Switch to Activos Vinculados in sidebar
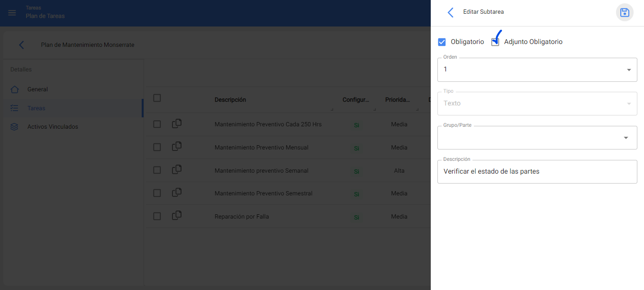The height and width of the screenshot is (290, 644). [52, 127]
